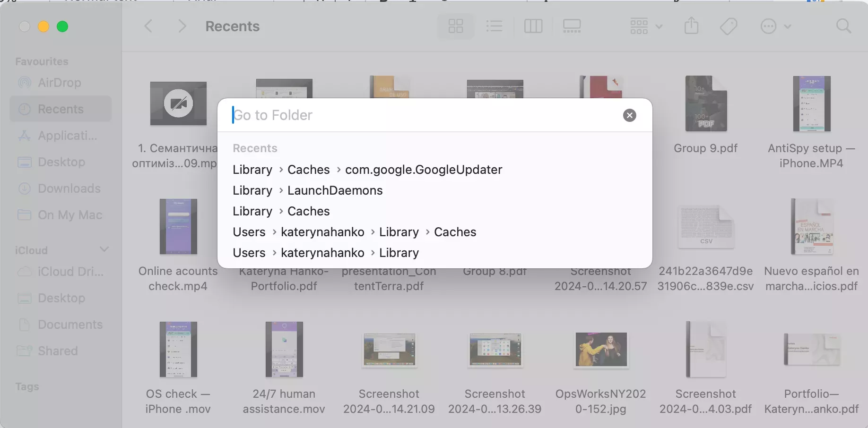Screen dimensions: 868x428
Task: Clear the Go to Folder field
Action: [629, 115]
